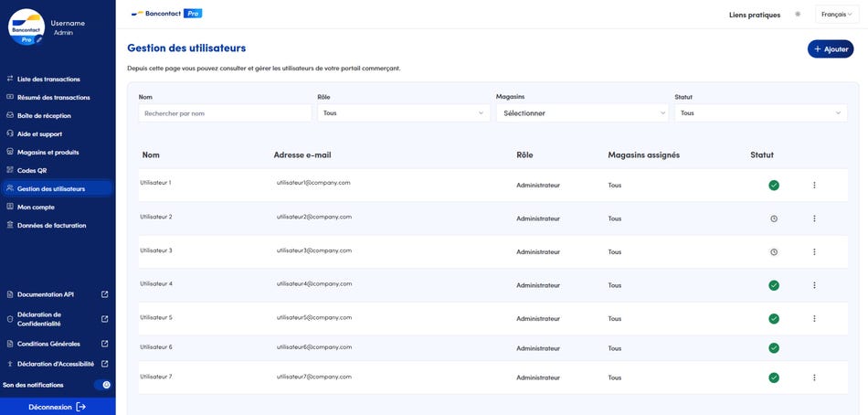Open the three-dot menu for Utilisateur 3

[x=814, y=252]
